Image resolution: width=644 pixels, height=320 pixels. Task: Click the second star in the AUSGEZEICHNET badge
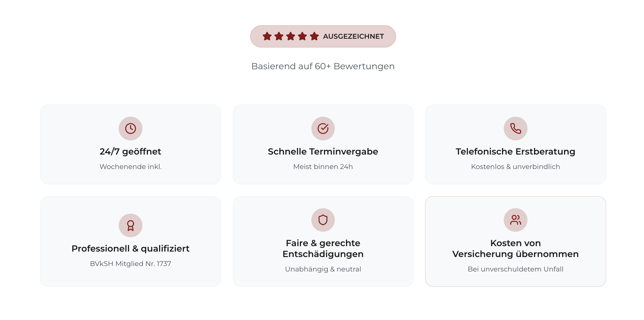(x=279, y=36)
